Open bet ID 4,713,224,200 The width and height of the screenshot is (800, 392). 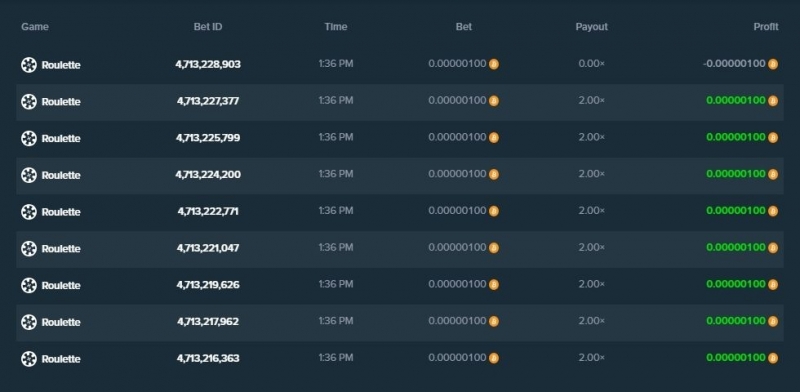coord(208,175)
